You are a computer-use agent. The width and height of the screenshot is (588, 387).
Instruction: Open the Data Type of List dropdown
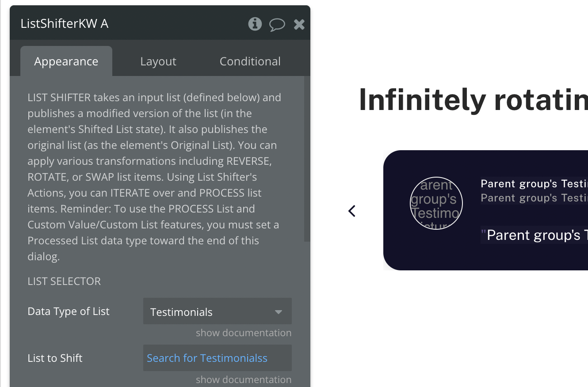coord(218,311)
